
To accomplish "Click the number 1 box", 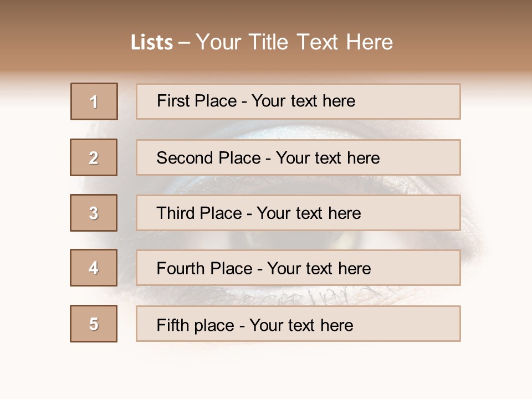I will (94, 101).
